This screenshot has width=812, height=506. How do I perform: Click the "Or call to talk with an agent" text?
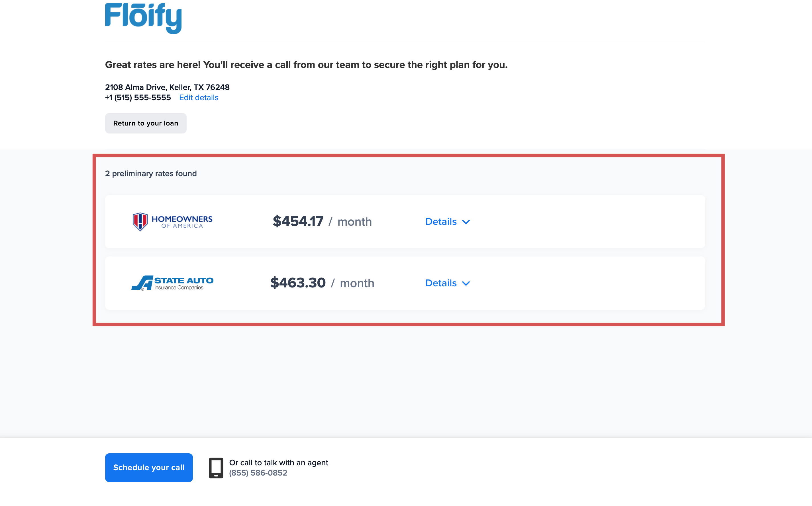tap(278, 462)
